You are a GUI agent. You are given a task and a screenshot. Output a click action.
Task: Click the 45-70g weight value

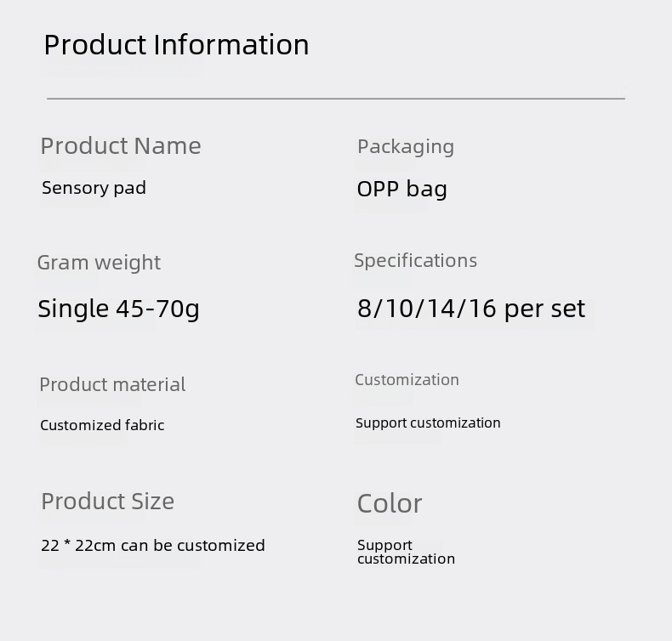point(157,309)
